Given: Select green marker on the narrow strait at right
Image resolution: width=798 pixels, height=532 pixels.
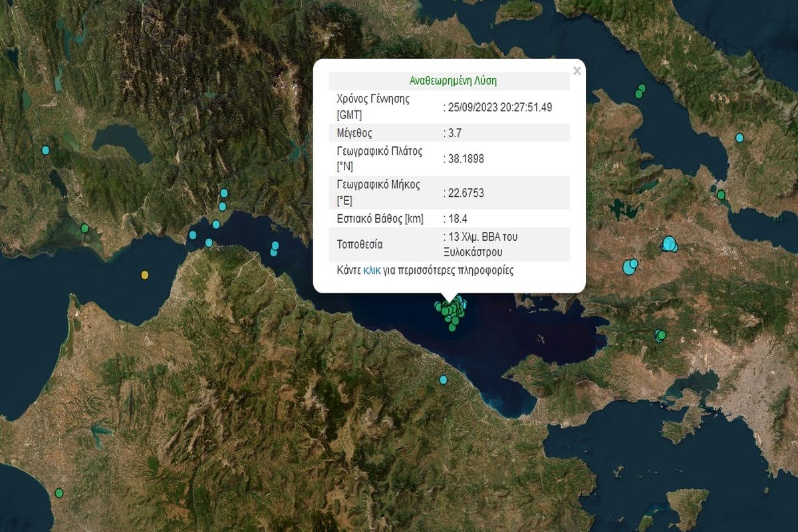Looking at the screenshot, I should click(721, 195).
